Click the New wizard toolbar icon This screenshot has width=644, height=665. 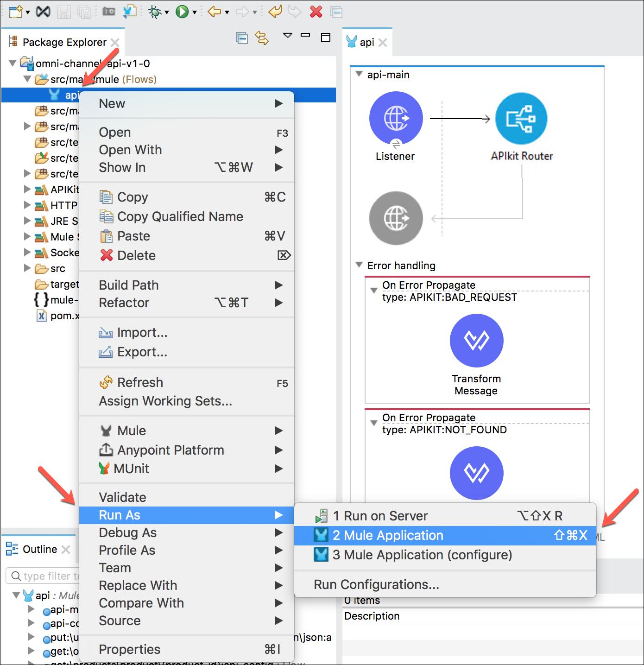[15, 11]
